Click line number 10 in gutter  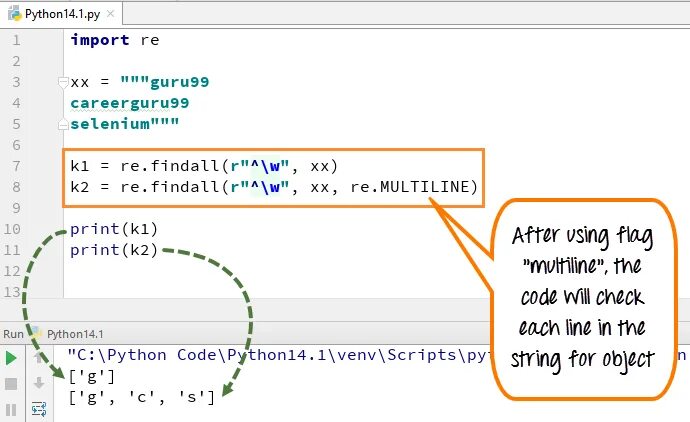(12, 229)
